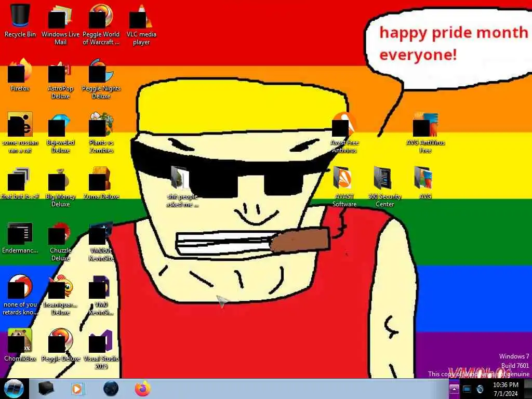Open Firefox from the taskbar
The height and width of the screenshot is (399, 532).
[143, 389]
